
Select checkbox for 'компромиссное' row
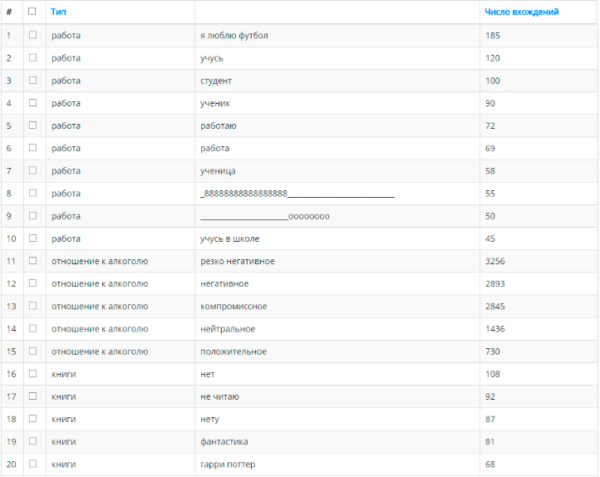[x=33, y=306]
